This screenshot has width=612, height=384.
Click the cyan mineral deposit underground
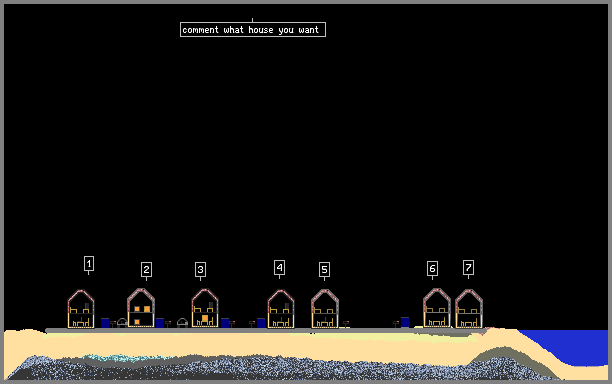pos(125,358)
